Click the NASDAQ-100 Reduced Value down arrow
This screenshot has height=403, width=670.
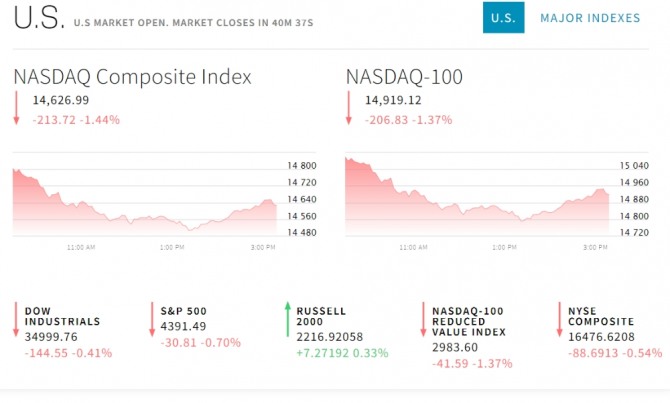click(423, 320)
